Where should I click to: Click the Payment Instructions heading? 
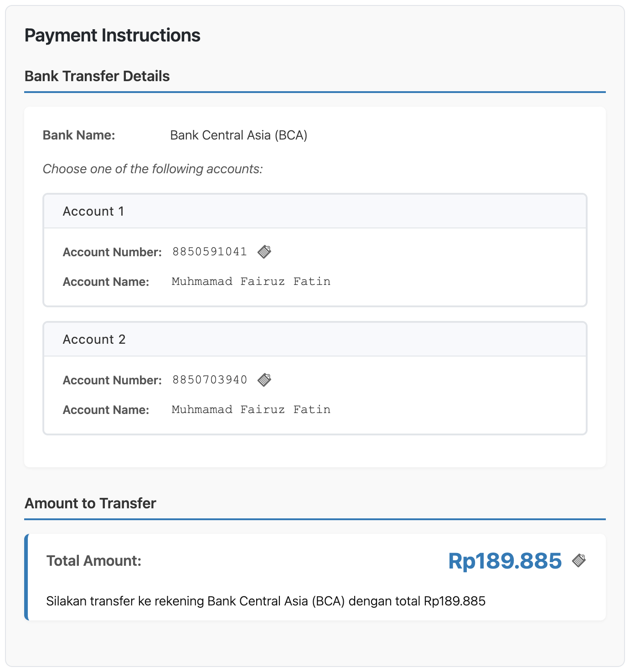[x=112, y=36]
